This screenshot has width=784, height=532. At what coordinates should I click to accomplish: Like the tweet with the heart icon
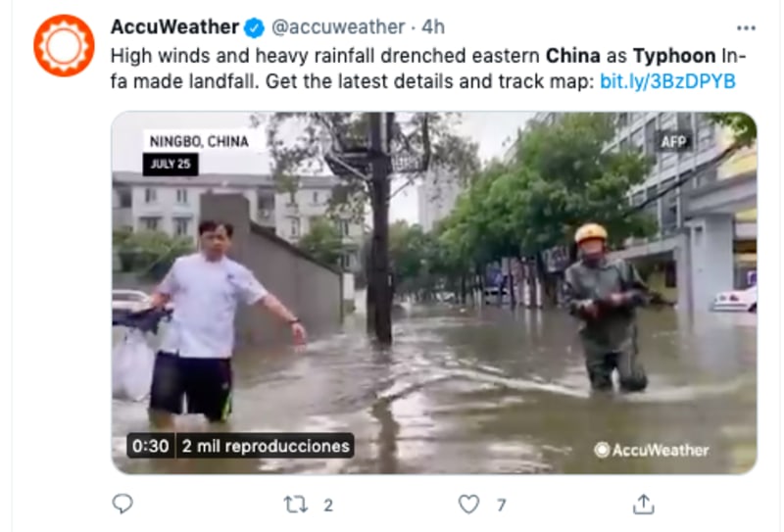(469, 505)
